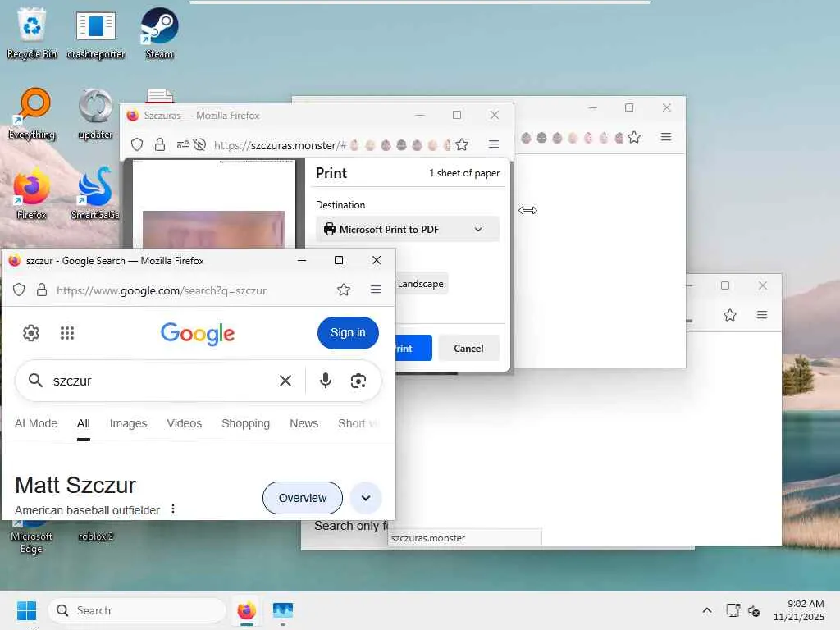
Task: Expand Matt Szczur knowledge panel chevron
Action: [x=366, y=498]
